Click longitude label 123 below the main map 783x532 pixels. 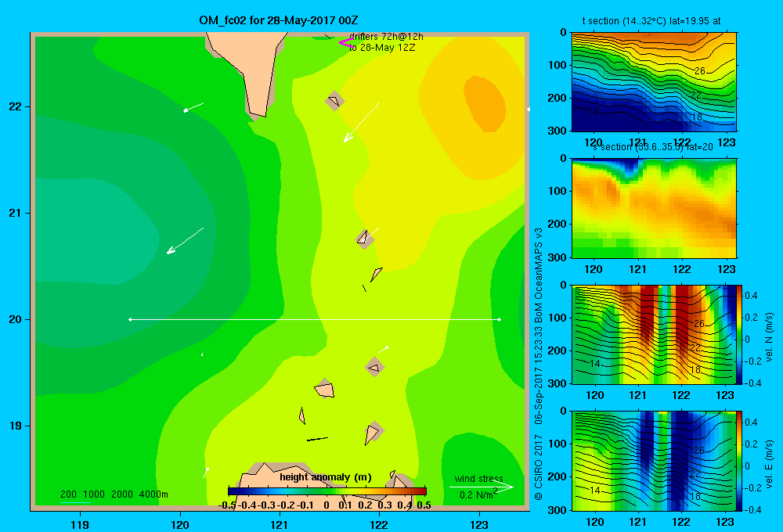(x=479, y=524)
